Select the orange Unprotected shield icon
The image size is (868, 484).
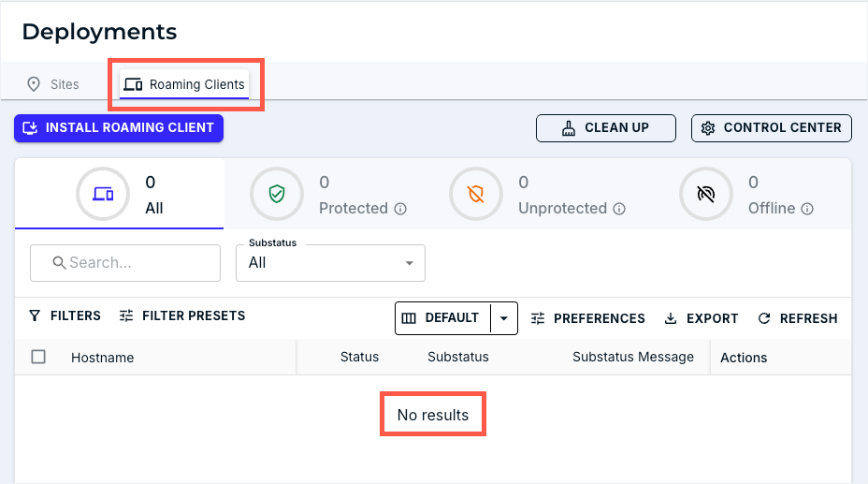pos(476,194)
